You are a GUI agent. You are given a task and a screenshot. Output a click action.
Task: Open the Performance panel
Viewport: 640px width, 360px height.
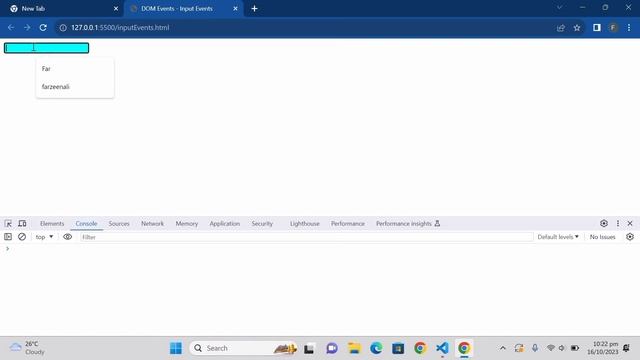[347, 224]
